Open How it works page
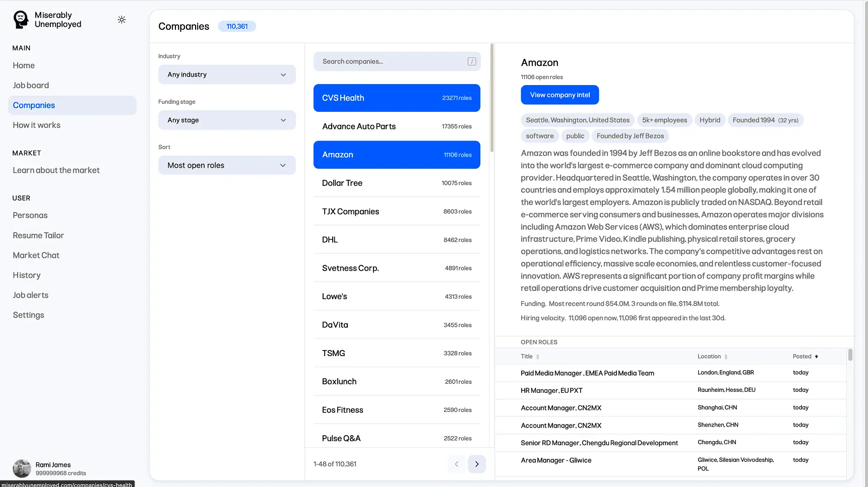 pos(72,125)
